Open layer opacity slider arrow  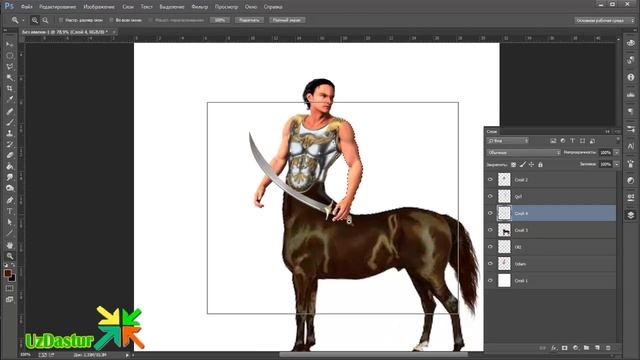pos(616,153)
